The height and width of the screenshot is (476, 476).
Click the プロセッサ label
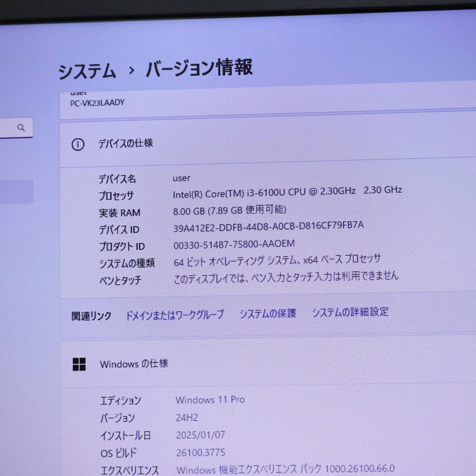tap(116, 196)
